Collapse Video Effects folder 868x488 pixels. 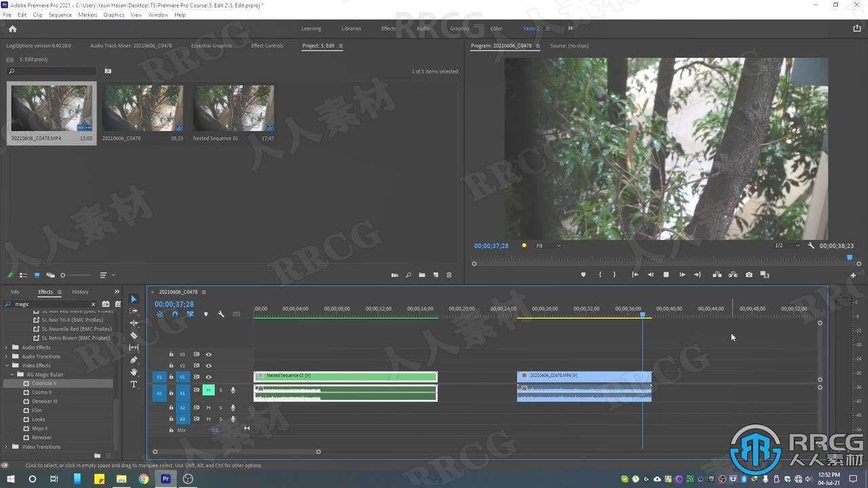(x=7, y=365)
